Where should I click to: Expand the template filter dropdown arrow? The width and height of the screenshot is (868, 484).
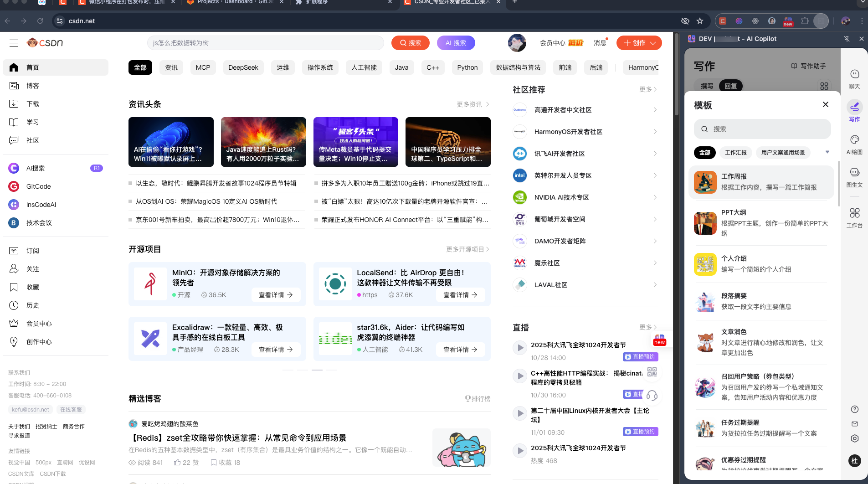827,152
